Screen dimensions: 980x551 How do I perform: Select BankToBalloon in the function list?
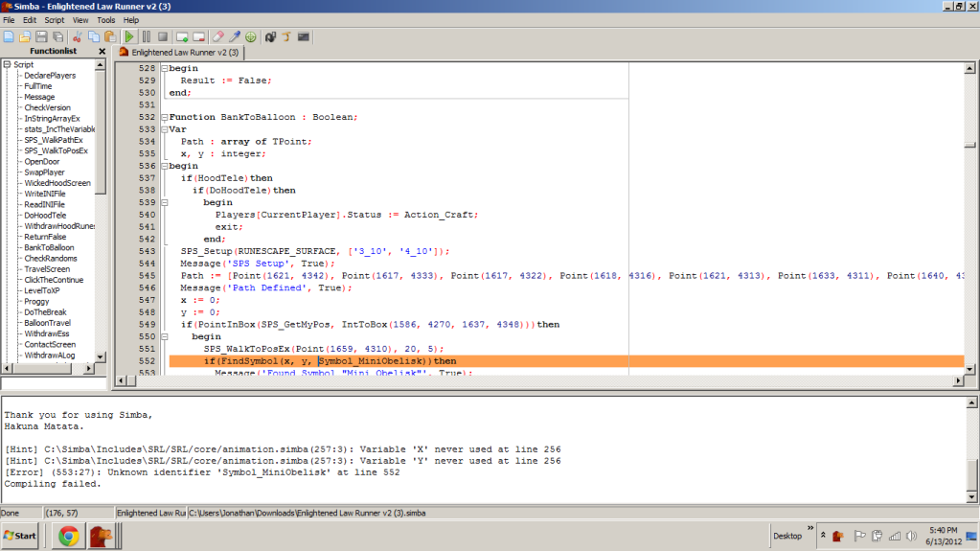click(49, 247)
